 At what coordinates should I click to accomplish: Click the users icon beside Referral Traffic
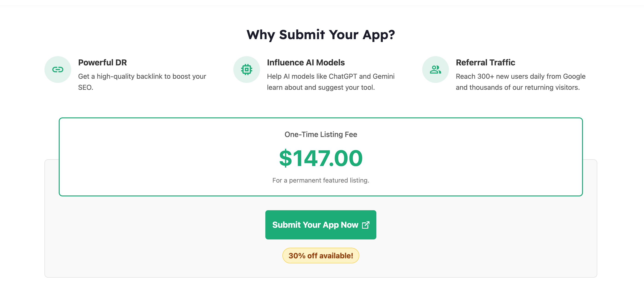(x=435, y=70)
